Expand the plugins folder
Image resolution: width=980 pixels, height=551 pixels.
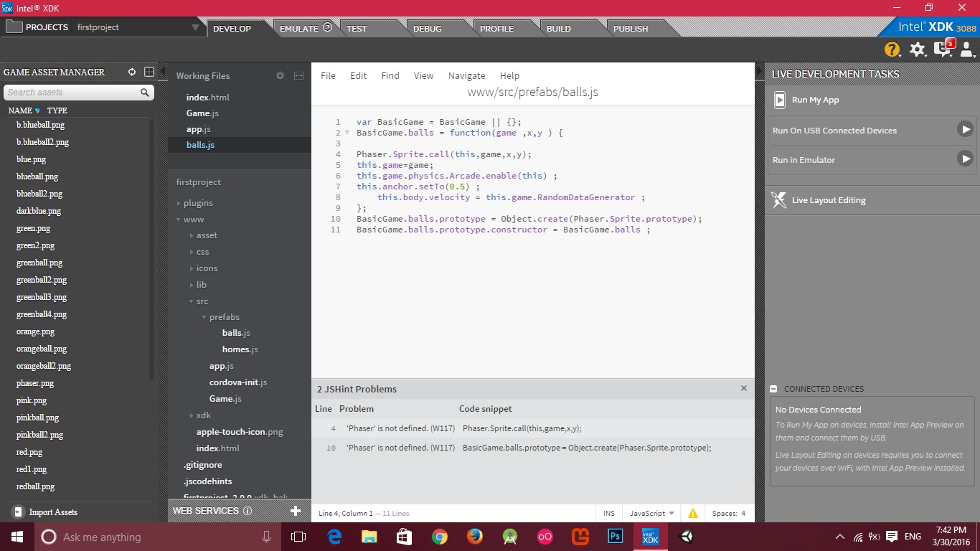[179, 203]
